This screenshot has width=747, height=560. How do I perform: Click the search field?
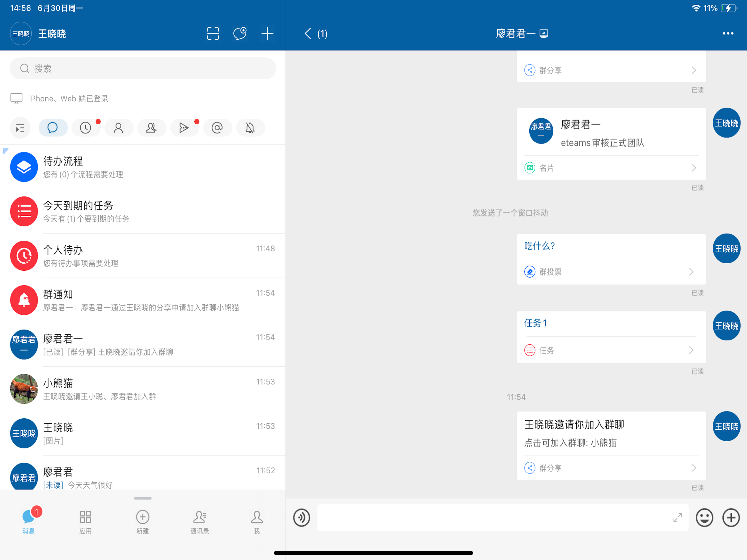pyautogui.click(x=142, y=69)
